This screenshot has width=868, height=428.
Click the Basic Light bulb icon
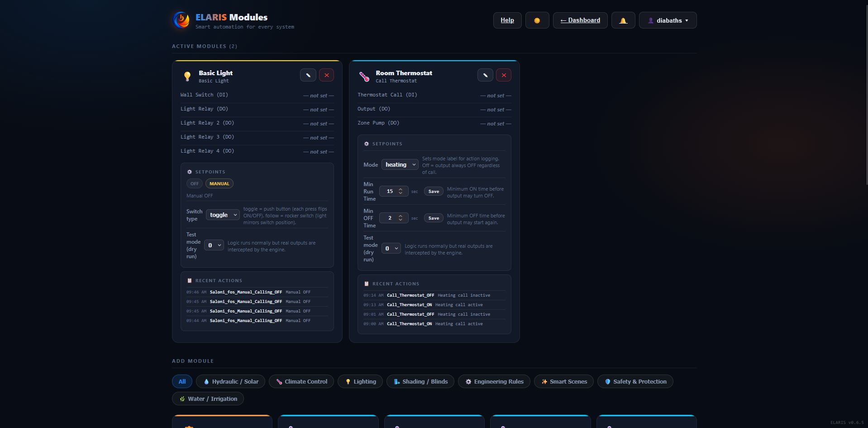click(187, 77)
